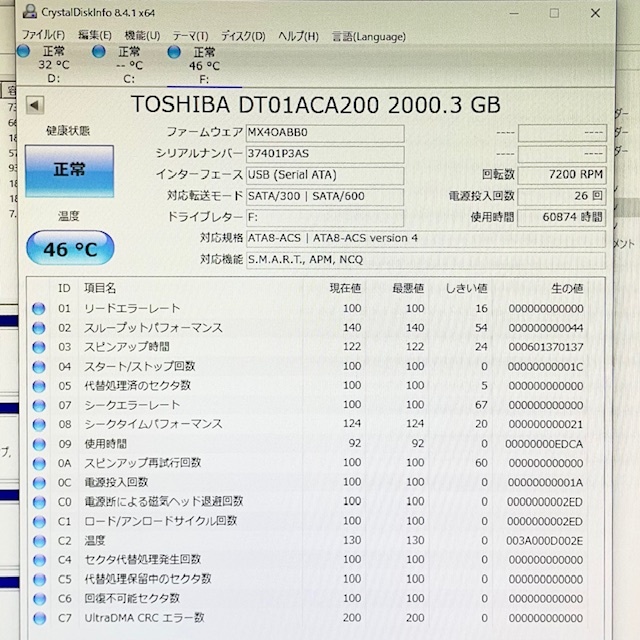Screen dimensions: 640x640
Task: Open the 言語(Language) menu
Action: [369, 37]
